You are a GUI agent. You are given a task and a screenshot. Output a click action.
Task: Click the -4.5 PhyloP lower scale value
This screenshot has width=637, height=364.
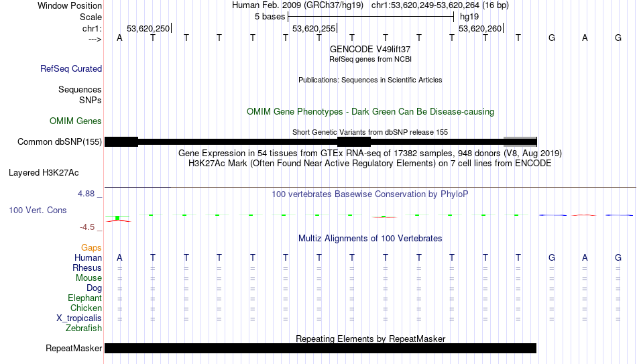tap(87, 227)
